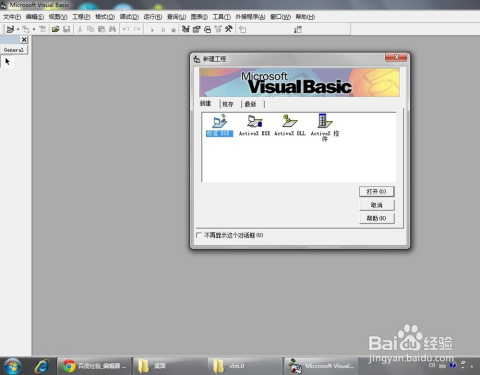Screen dimensions: 480x375
Task: Open the 格式(O) menu
Action: (x=105, y=17)
